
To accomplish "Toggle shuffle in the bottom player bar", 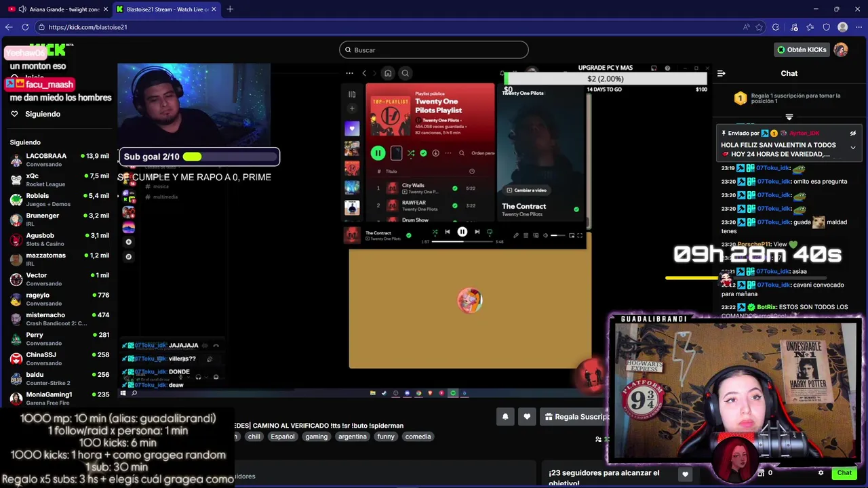I will click(x=435, y=232).
